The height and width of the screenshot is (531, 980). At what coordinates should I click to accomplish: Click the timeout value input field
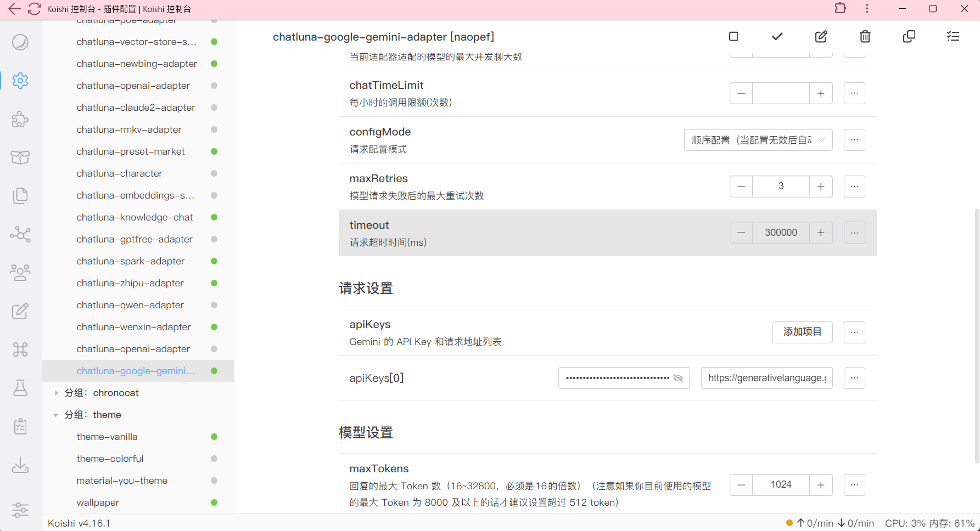pos(781,233)
